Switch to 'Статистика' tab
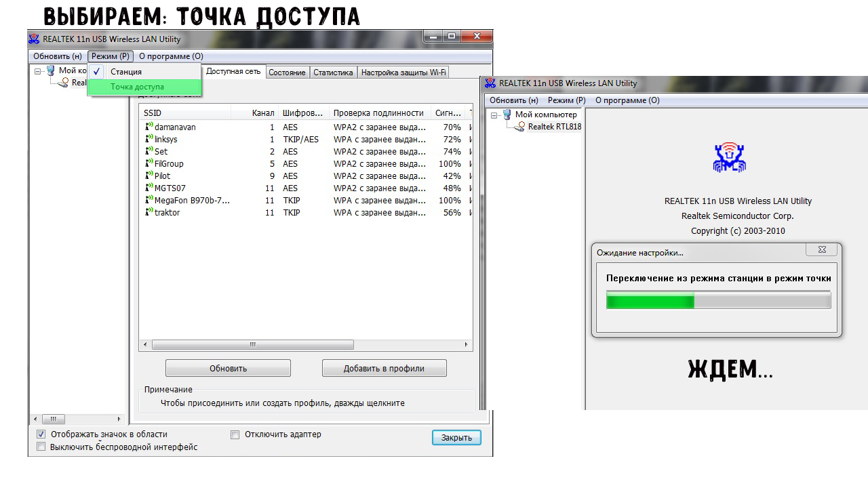The image size is (868, 488). (333, 73)
